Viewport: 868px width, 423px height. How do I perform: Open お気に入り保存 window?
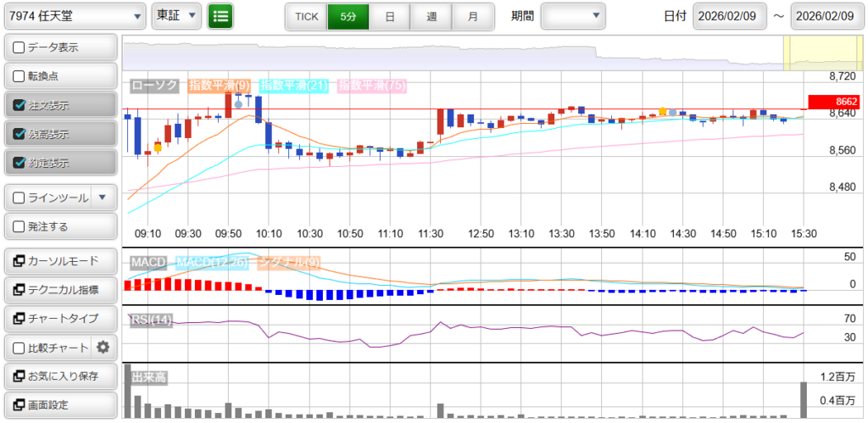[x=59, y=376]
